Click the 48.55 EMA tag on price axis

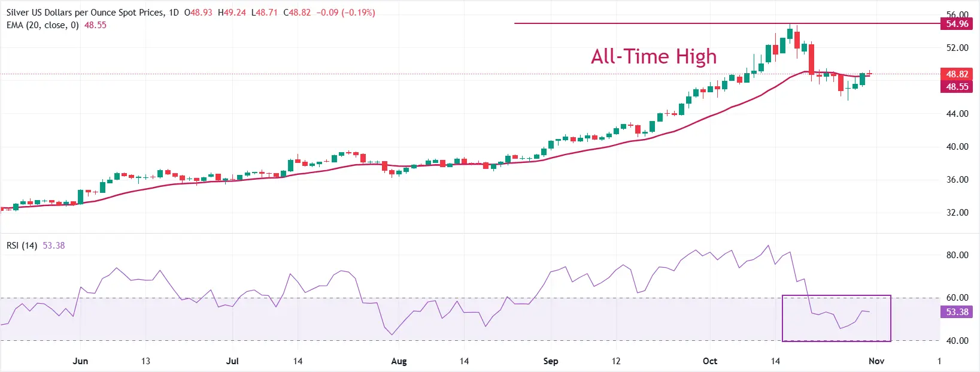point(957,87)
